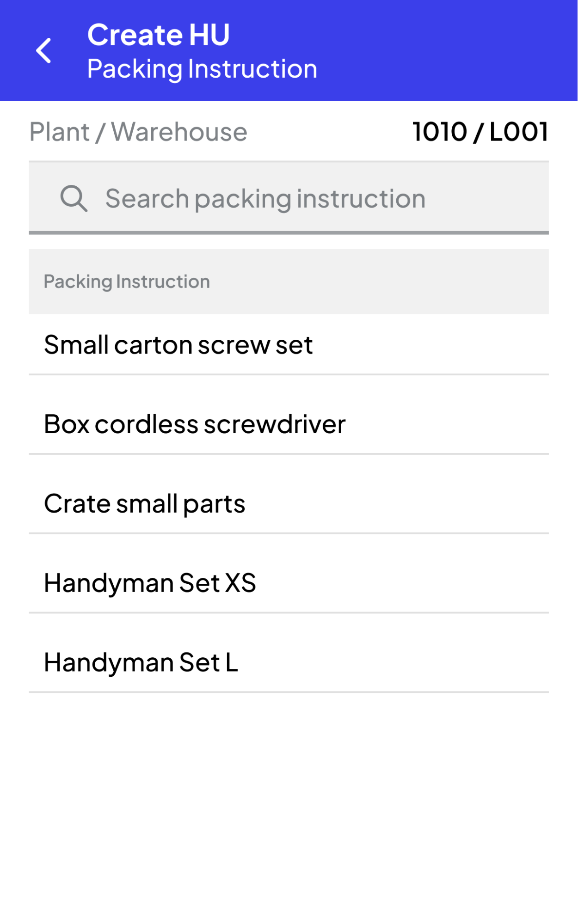Viewport: 578px width, 924px height.
Task: Select the crate packing instruction row
Action: (289, 504)
